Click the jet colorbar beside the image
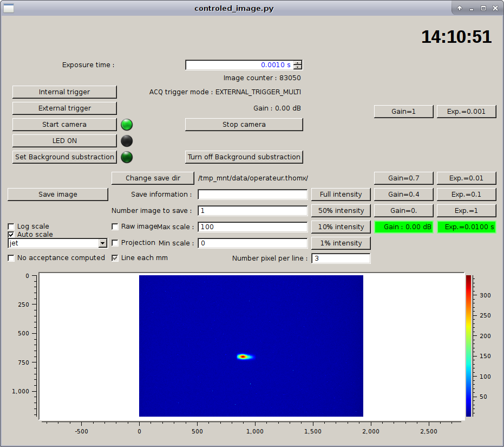 (468, 346)
